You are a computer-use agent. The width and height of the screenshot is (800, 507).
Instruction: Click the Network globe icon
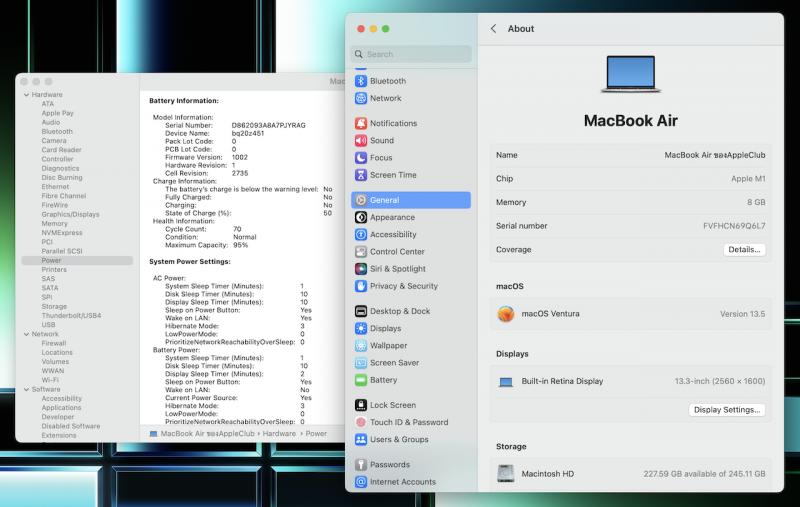tap(361, 98)
